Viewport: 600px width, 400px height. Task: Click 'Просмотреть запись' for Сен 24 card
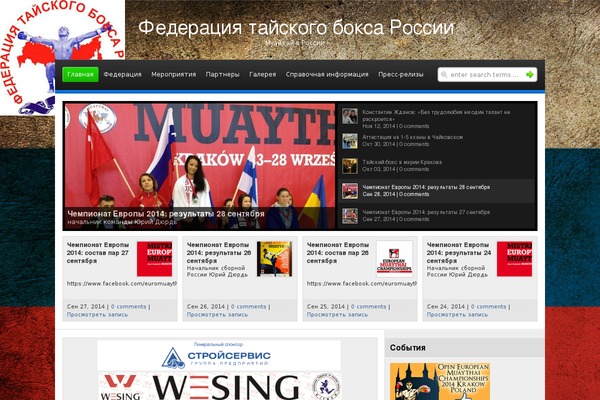(x=457, y=315)
